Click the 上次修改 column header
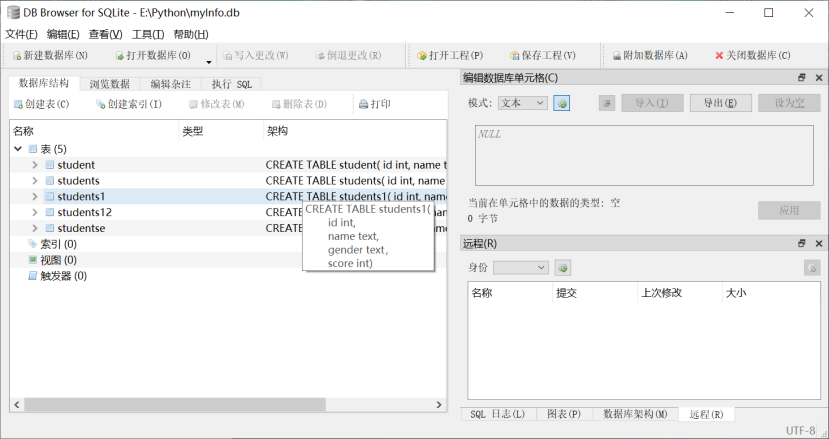Image resolution: width=829 pixels, height=439 pixels. tap(679, 293)
